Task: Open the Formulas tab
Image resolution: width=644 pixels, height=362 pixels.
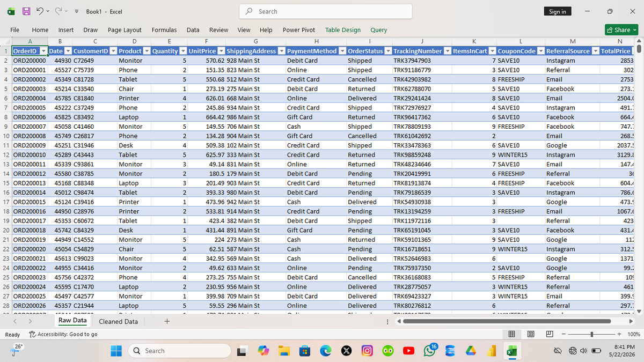Action: tap(164, 30)
